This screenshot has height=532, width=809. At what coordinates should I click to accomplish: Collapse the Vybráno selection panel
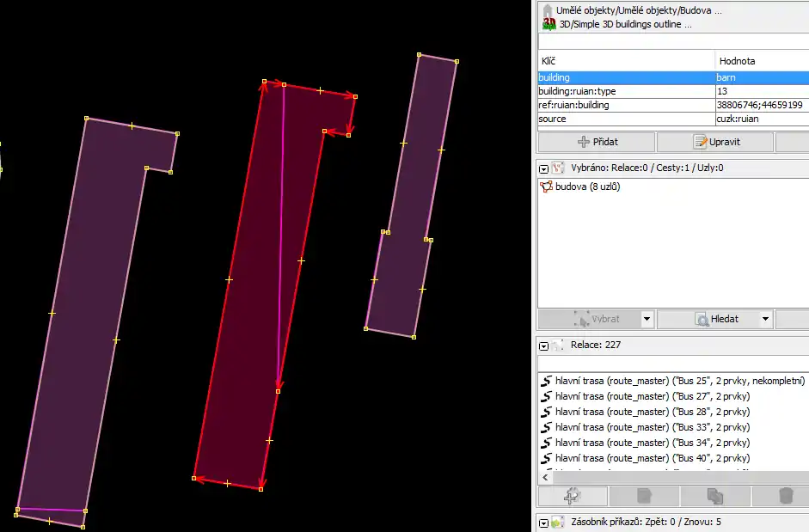pyautogui.click(x=543, y=168)
